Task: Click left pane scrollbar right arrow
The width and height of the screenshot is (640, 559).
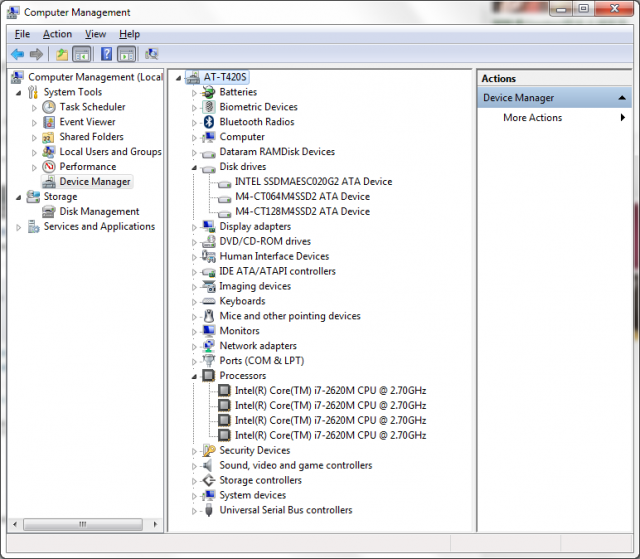Action: coord(155,524)
